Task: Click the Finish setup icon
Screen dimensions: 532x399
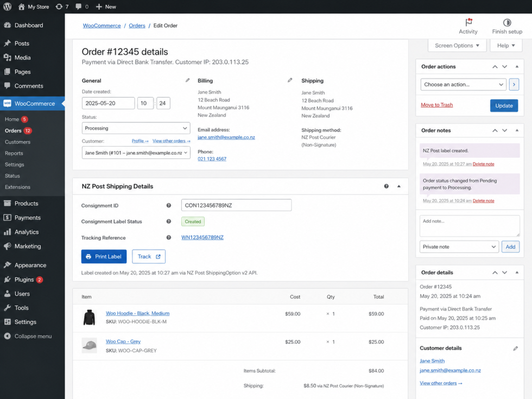Action: pos(507,22)
